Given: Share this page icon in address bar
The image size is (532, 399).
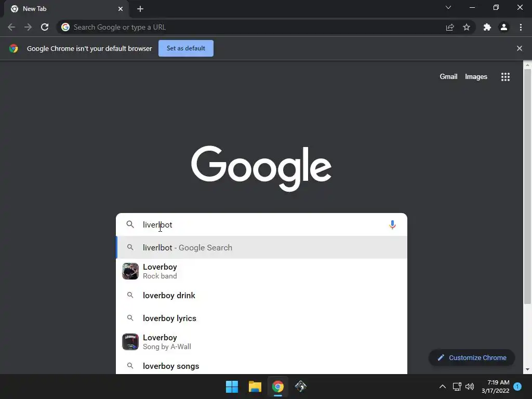Looking at the screenshot, I should pos(450,27).
